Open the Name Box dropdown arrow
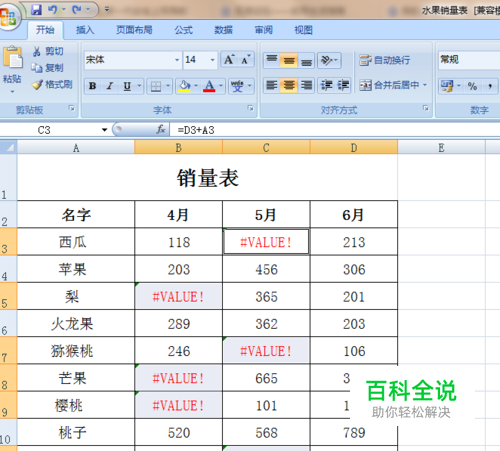Viewport: 500px width, 451px height. pyautogui.click(x=105, y=130)
